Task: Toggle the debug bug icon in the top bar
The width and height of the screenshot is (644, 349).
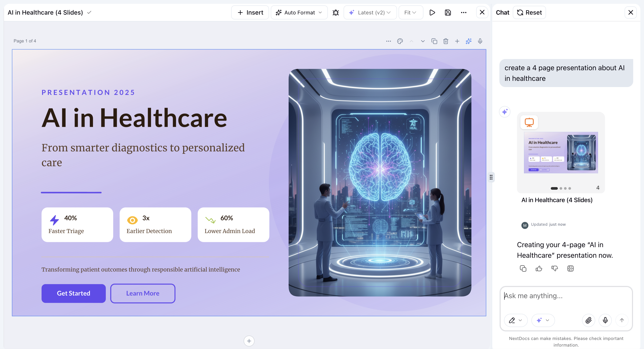Action: [x=336, y=12]
